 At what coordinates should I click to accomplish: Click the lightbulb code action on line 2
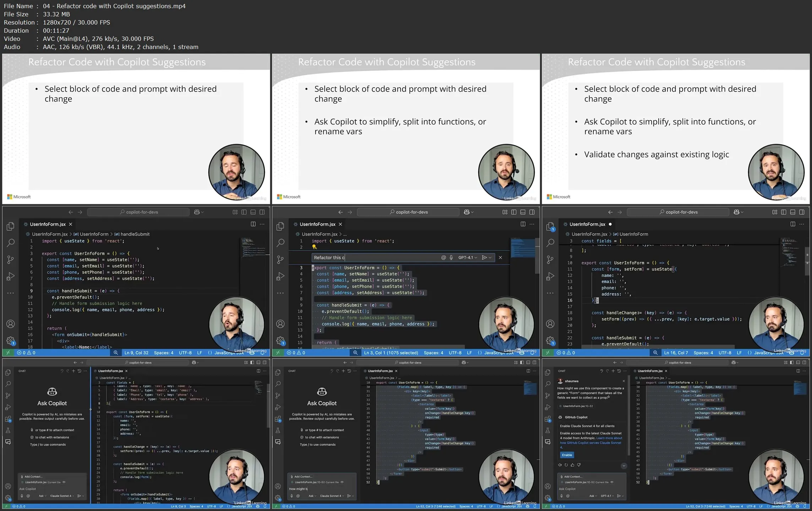(x=314, y=247)
